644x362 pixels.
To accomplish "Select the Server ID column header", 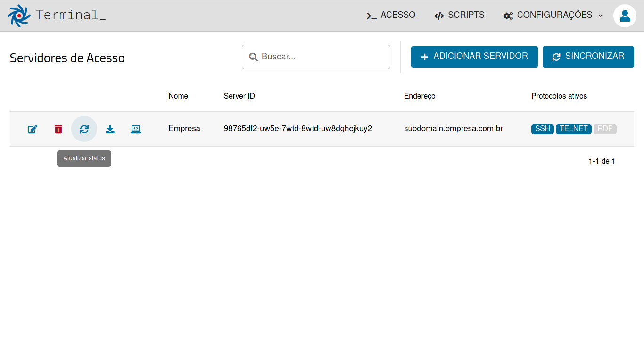I will pos(239,96).
